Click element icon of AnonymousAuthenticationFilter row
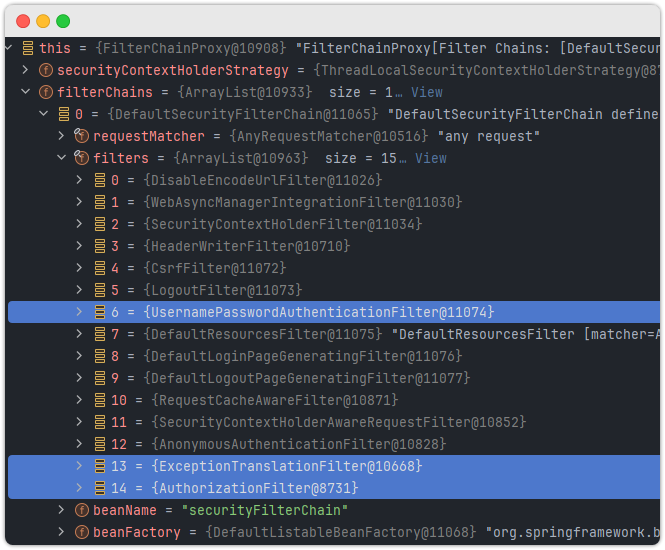The image size is (665, 550). coord(100,444)
